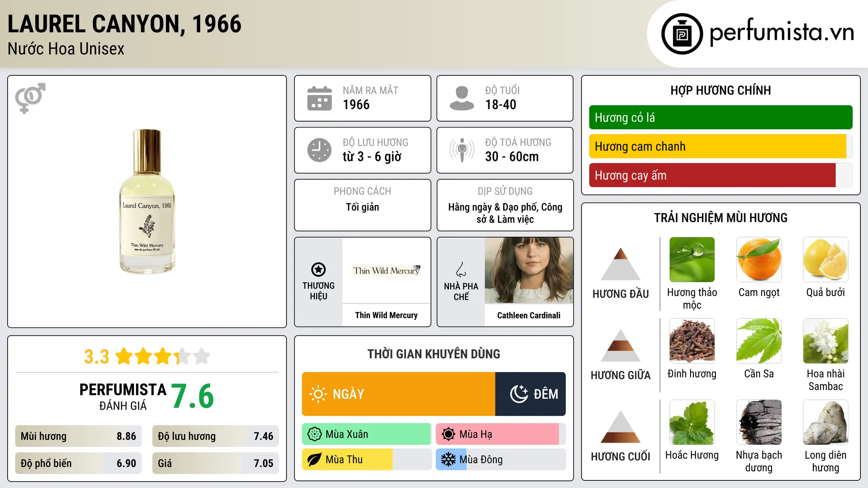Open the Cathleen Cardinali perfumer photo
868x488 pixels.
[529, 270]
